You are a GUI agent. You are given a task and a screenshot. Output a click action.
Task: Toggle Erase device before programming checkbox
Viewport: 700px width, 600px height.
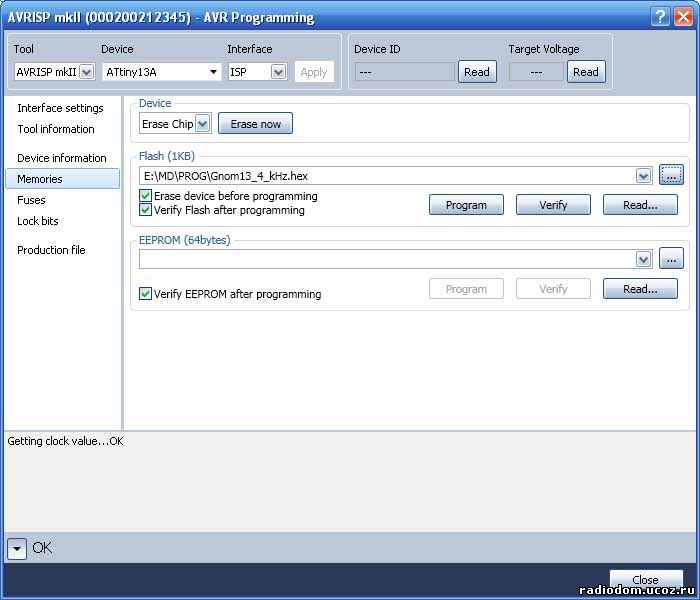tap(145, 196)
